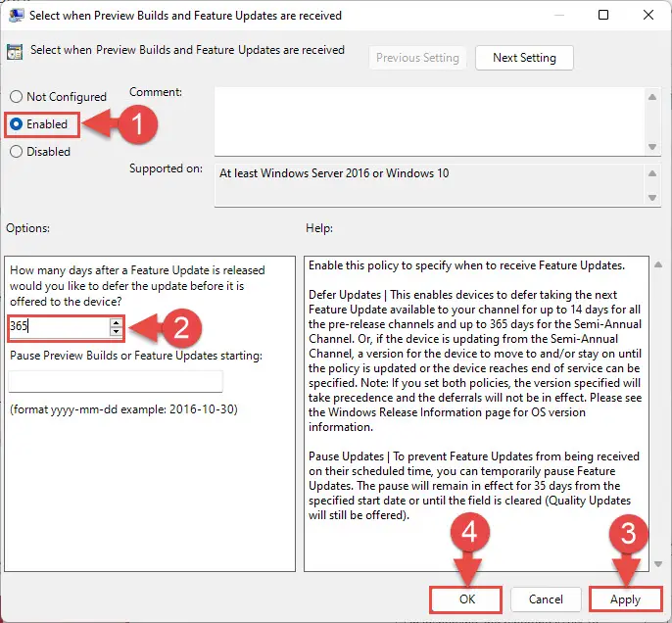Screen dimensions: 672x623
Task: Maximize the dialog window
Action: [603, 15]
